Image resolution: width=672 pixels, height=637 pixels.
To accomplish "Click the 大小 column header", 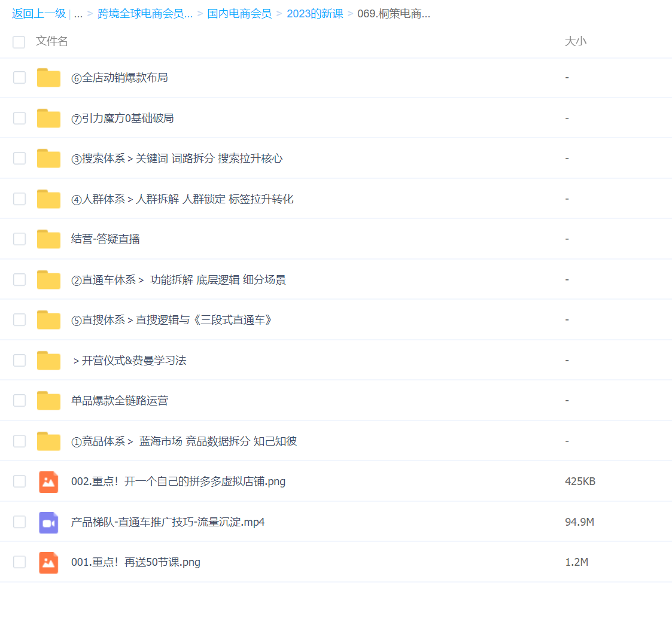I will pos(576,42).
